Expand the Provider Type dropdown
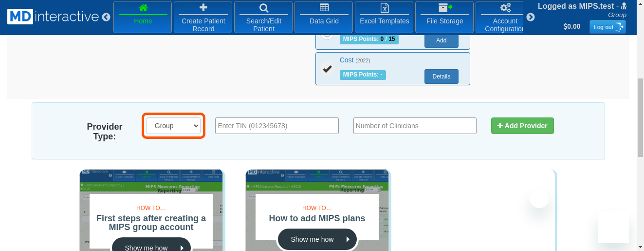Image resolution: width=644 pixels, height=251 pixels. 174,126
